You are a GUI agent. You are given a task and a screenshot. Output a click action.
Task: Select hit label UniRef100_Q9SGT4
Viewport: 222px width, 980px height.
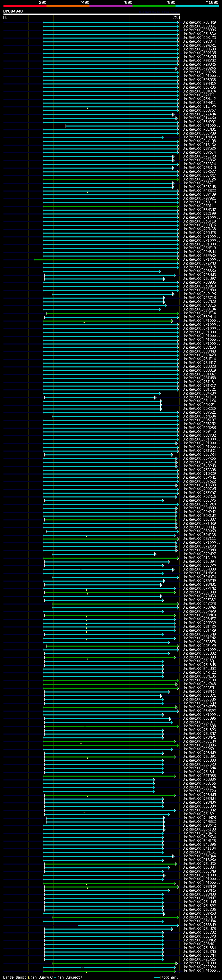[x=199, y=41]
